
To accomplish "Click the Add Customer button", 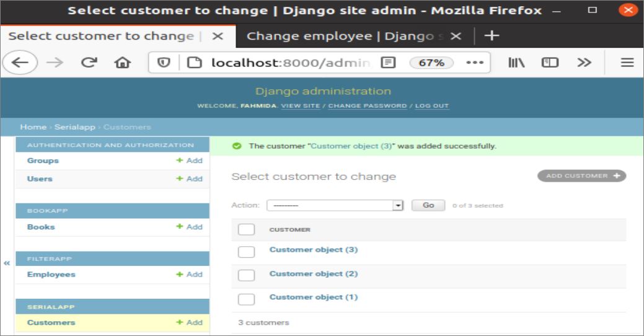I will 581,176.
